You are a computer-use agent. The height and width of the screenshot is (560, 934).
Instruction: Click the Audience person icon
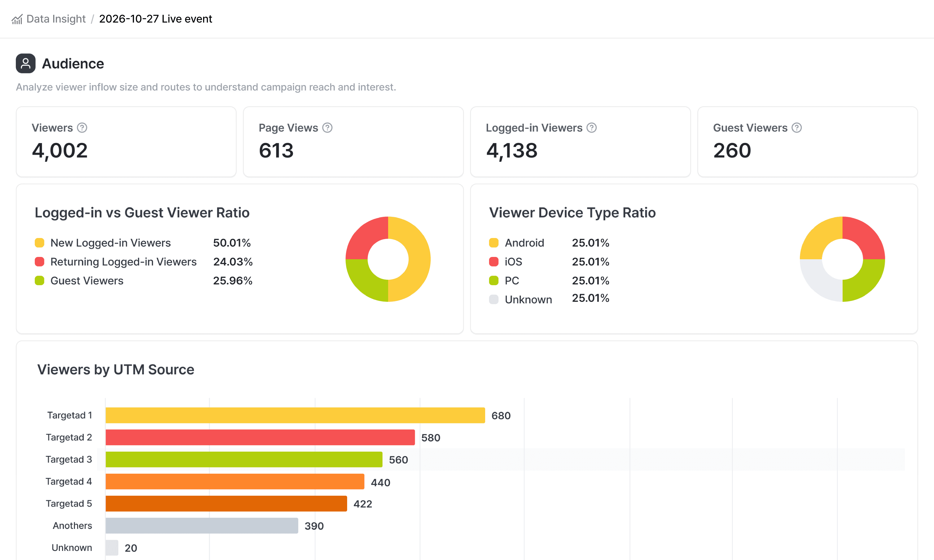(26, 64)
